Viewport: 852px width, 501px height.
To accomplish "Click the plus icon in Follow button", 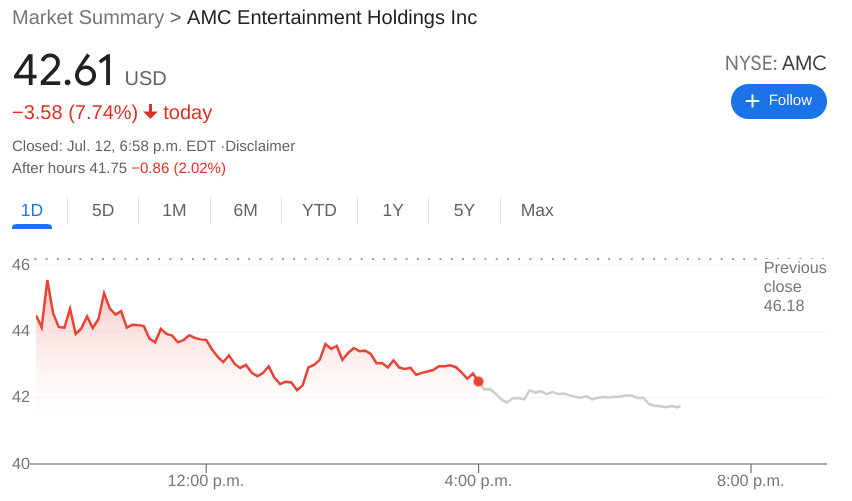I will (x=752, y=101).
